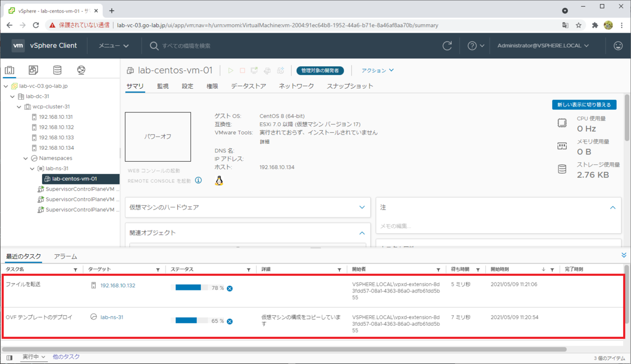Image resolution: width=631 pixels, height=364 pixels.
Task: Switch to the データストア tab
Action: tap(248, 86)
